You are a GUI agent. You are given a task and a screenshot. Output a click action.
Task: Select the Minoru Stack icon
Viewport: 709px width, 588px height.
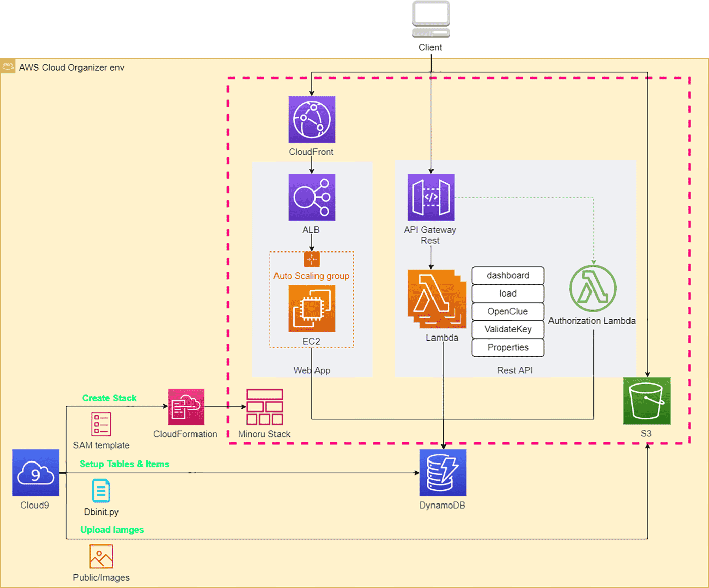coord(264,407)
